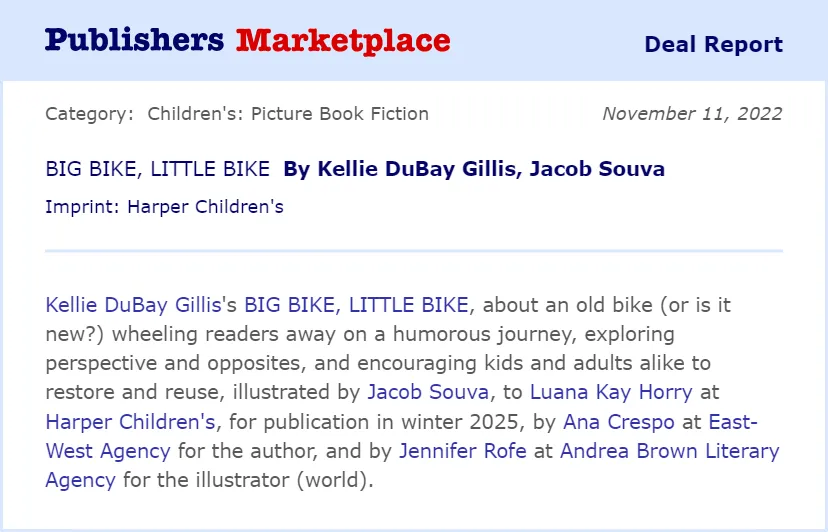Click Imprint: Harper Children's line
828x532 pixels.
coord(164,207)
